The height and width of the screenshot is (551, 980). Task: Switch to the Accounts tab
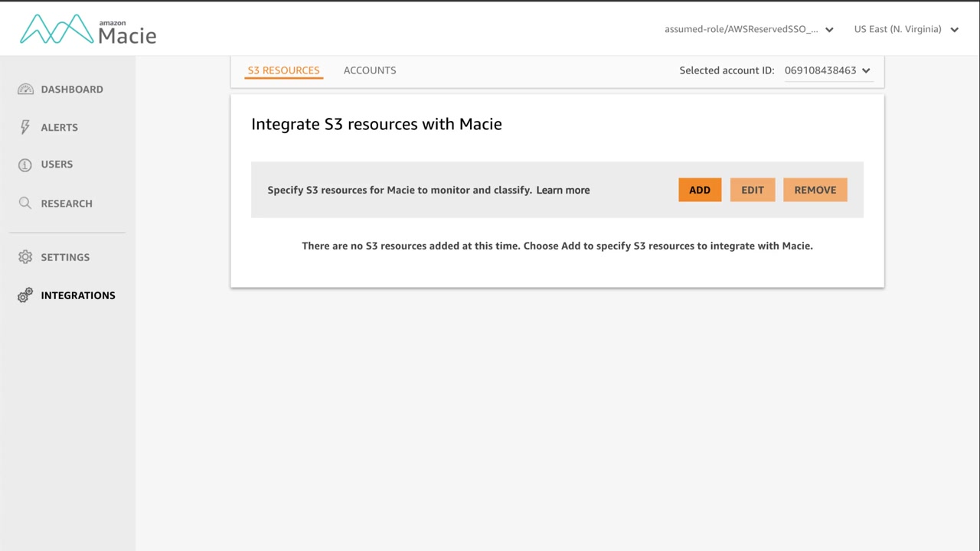click(370, 70)
